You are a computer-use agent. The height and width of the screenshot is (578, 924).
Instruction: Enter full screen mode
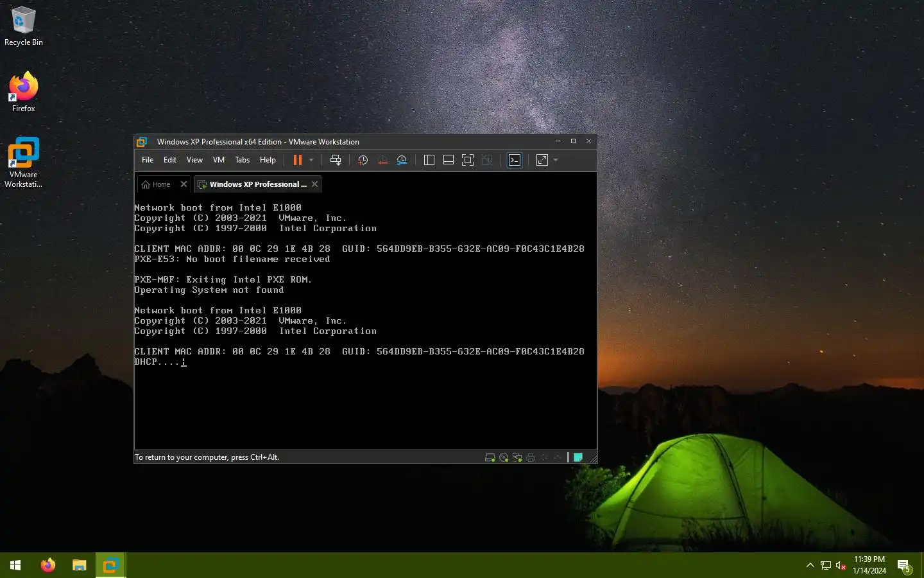(468, 160)
